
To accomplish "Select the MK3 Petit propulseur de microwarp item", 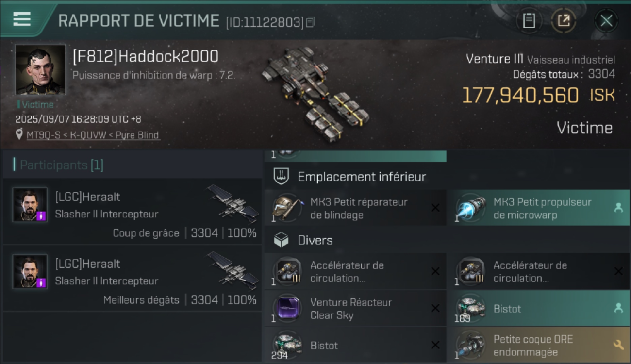I will pyautogui.click(x=538, y=208).
